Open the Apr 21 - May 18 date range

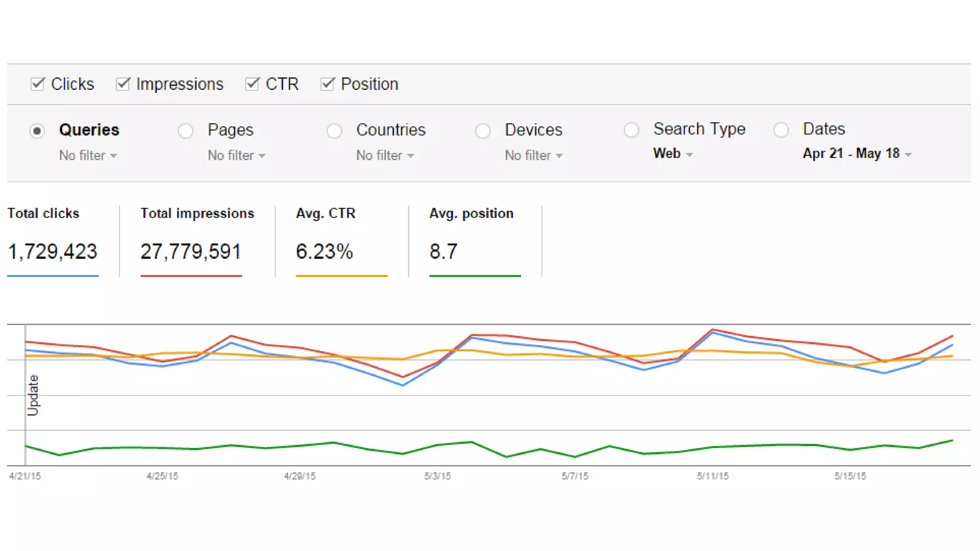pyautogui.click(x=857, y=154)
